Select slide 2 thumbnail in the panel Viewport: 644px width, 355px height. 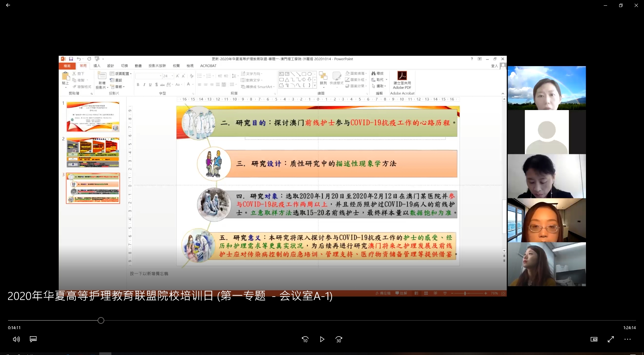tap(93, 153)
